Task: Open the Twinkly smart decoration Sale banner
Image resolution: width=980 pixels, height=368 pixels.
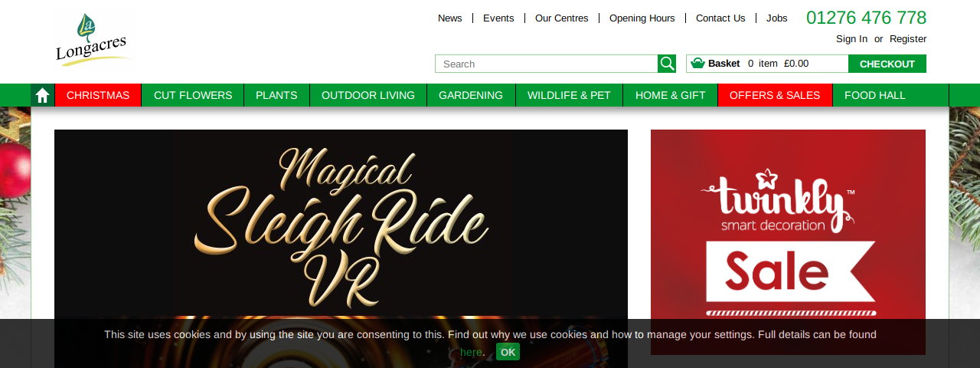Action: [x=788, y=242]
